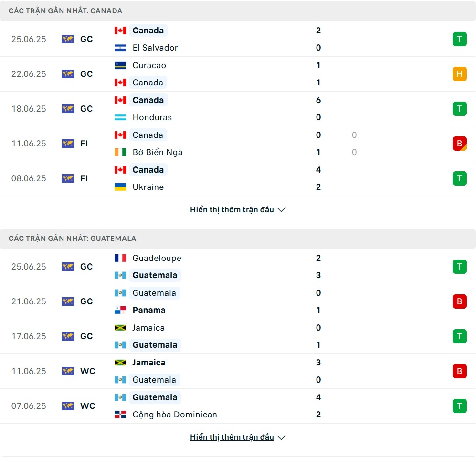This screenshot has height=457, width=476.
Task: Click the chevron arrow beside Canada's Hiển thị thêm trận đấu
Action: [281, 210]
